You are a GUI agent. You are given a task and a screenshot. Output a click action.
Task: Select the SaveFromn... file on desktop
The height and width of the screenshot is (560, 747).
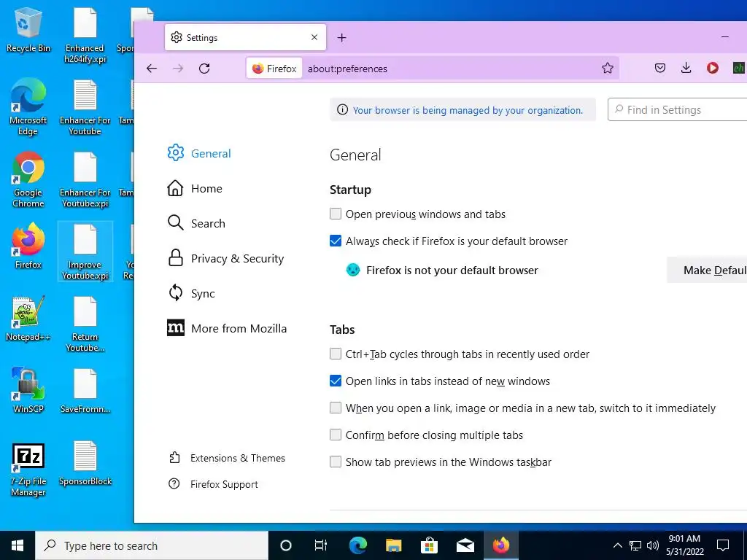click(85, 391)
